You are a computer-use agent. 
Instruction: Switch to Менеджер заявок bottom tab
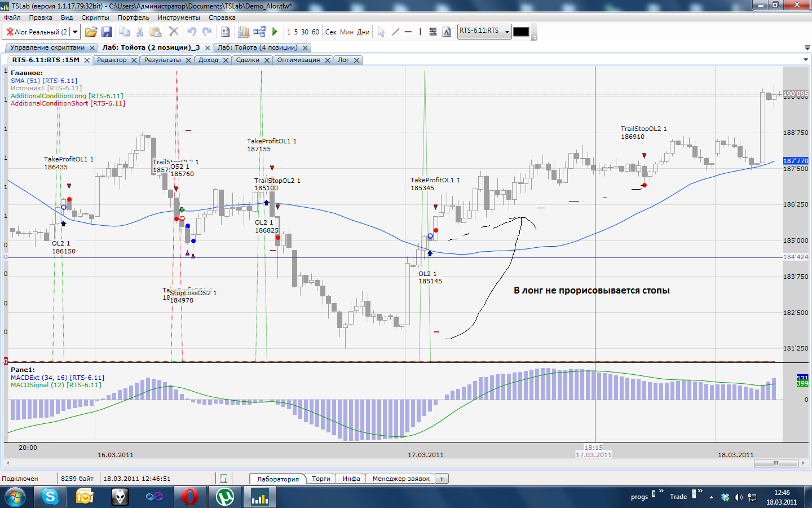[401, 479]
